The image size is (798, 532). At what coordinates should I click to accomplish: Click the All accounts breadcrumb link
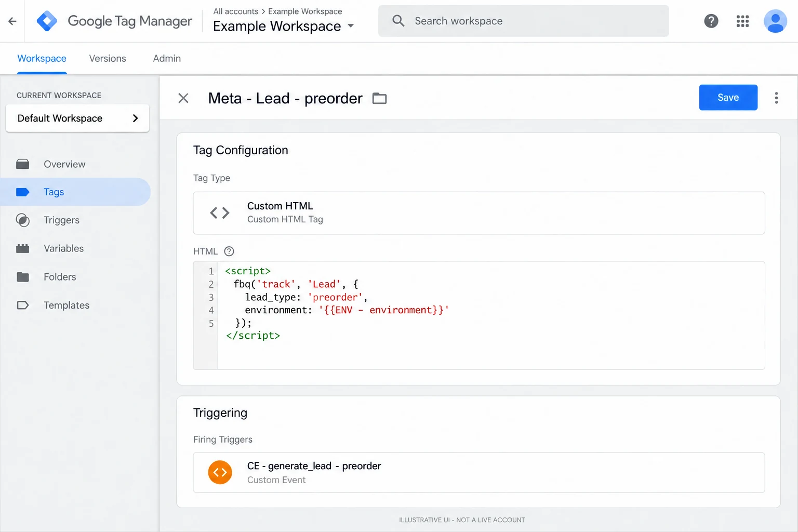pos(236,11)
